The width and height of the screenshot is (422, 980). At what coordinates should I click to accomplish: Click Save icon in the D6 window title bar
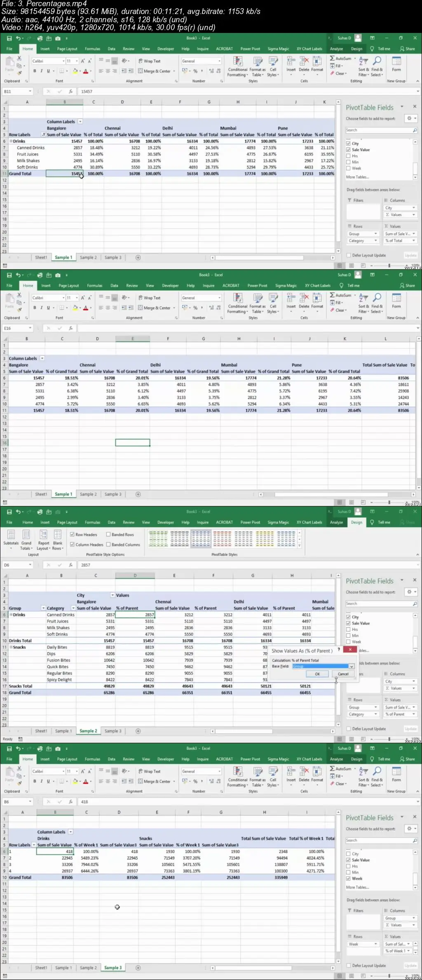click(x=9, y=512)
